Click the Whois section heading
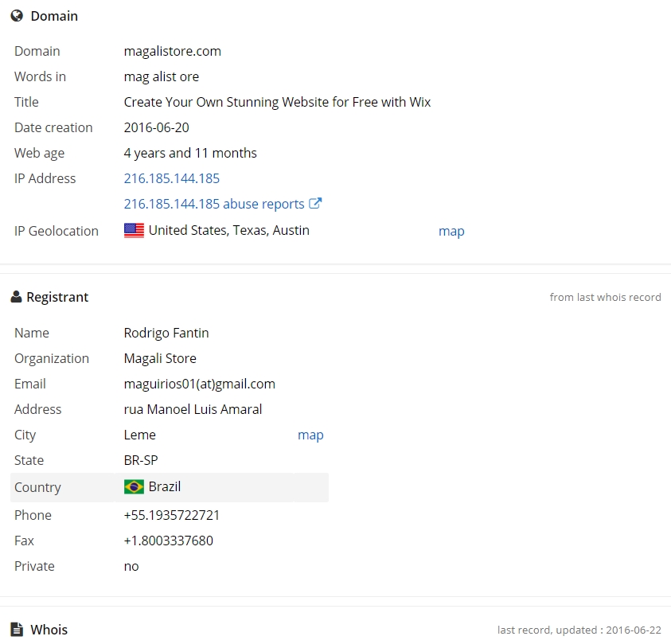This screenshot has height=644, width=671. (49, 630)
